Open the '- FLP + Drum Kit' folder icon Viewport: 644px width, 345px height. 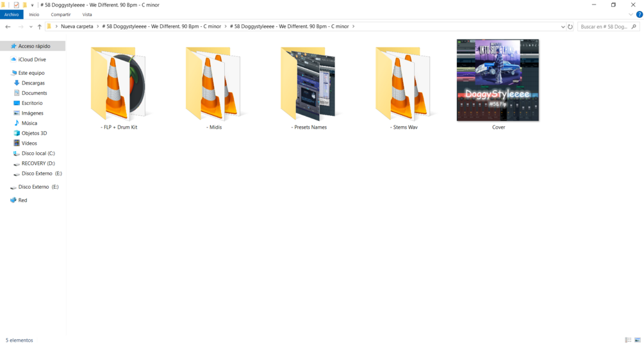(x=119, y=84)
